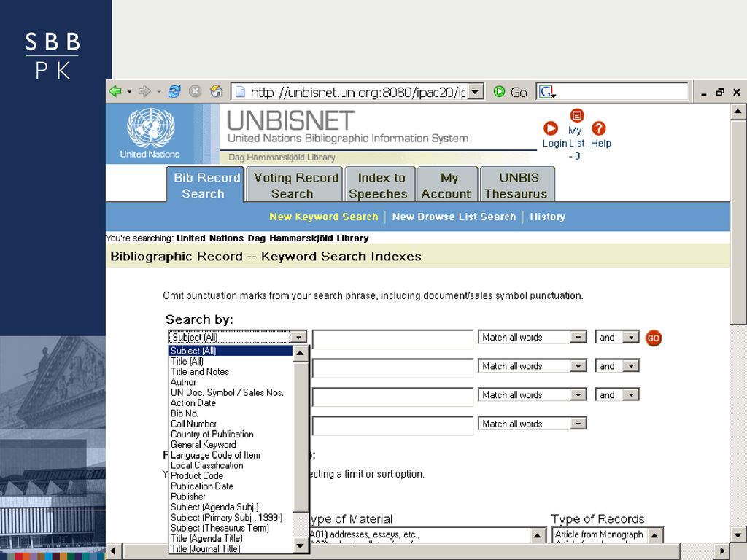Click the red Login arrow icon
747x560 pixels.
tap(551, 128)
